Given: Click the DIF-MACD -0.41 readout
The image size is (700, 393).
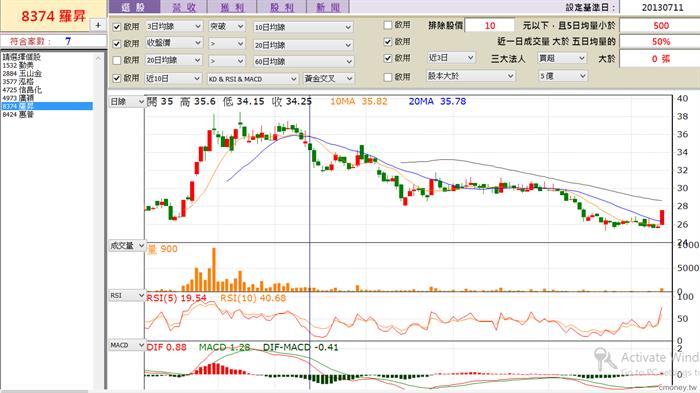Looking at the screenshot, I should 300,347.
